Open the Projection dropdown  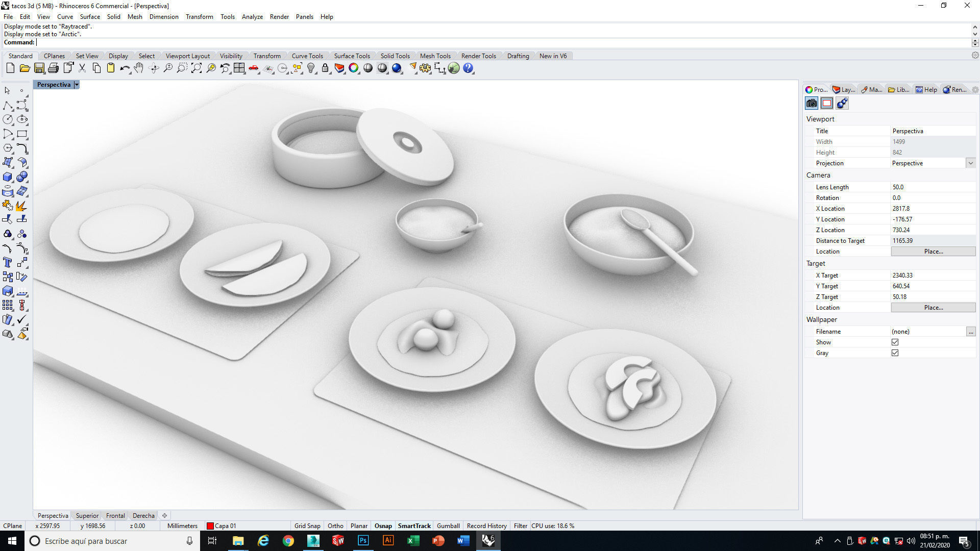point(970,163)
